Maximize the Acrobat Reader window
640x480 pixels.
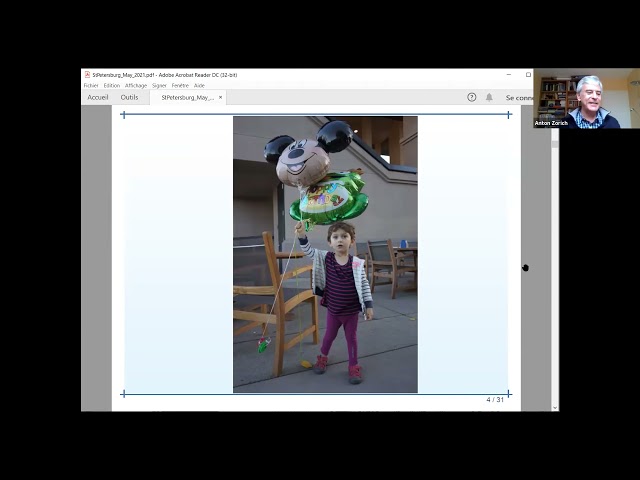[528, 75]
